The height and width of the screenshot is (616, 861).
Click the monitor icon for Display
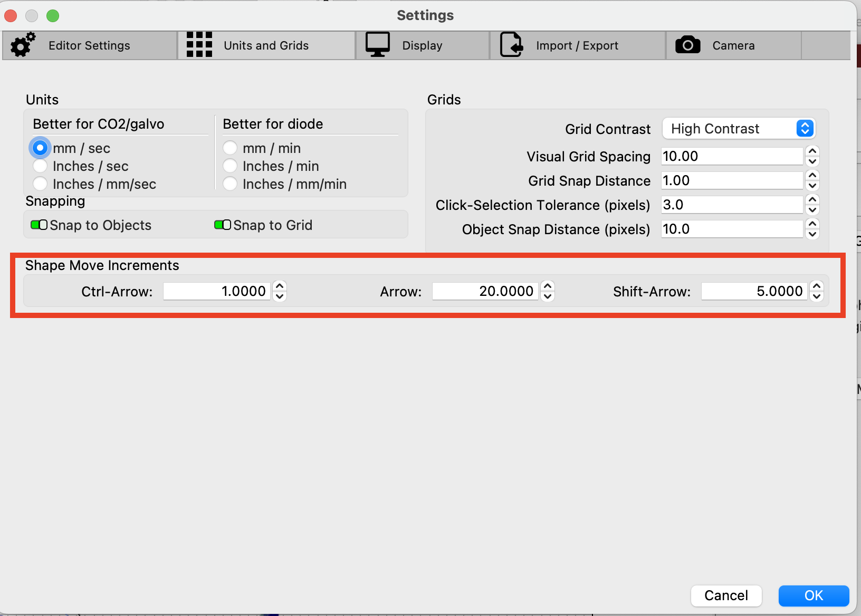pyautogui.click(x=378, y=45)
